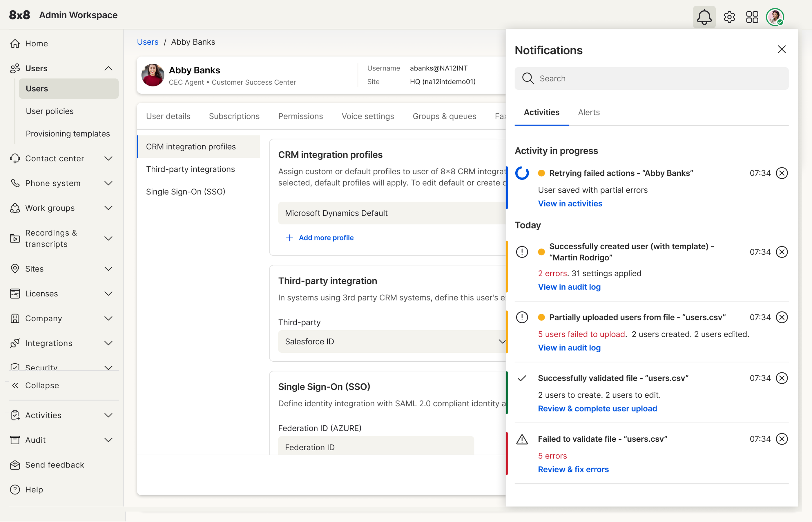Open Provisioning templates in sidebar
This screenshot has height=522, width=812.
[68, 134]
